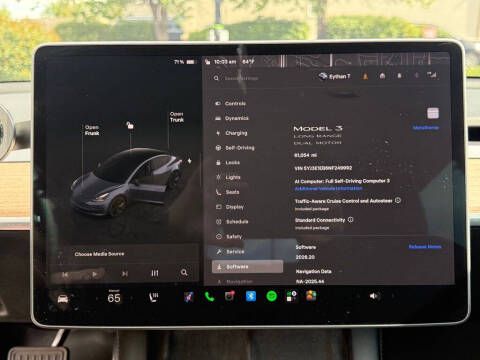Open the seat heater controls icon
This screenshot has width=480, height=360.
[x=154, y=297]
